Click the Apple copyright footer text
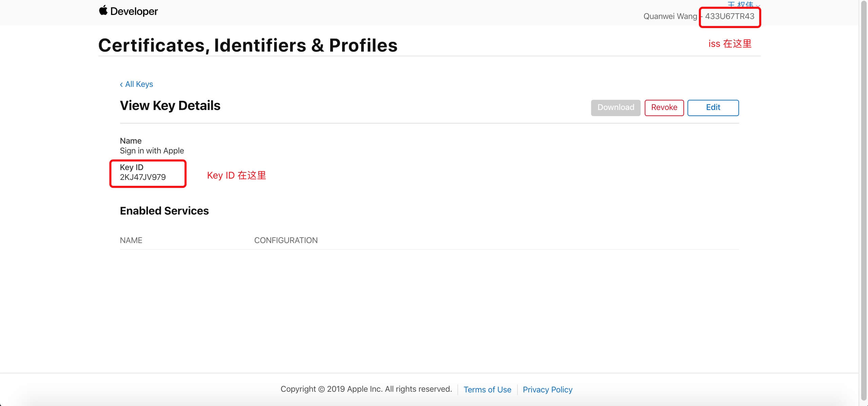The height and width of the screenshot is (406, 868). (x=366, y=389)
